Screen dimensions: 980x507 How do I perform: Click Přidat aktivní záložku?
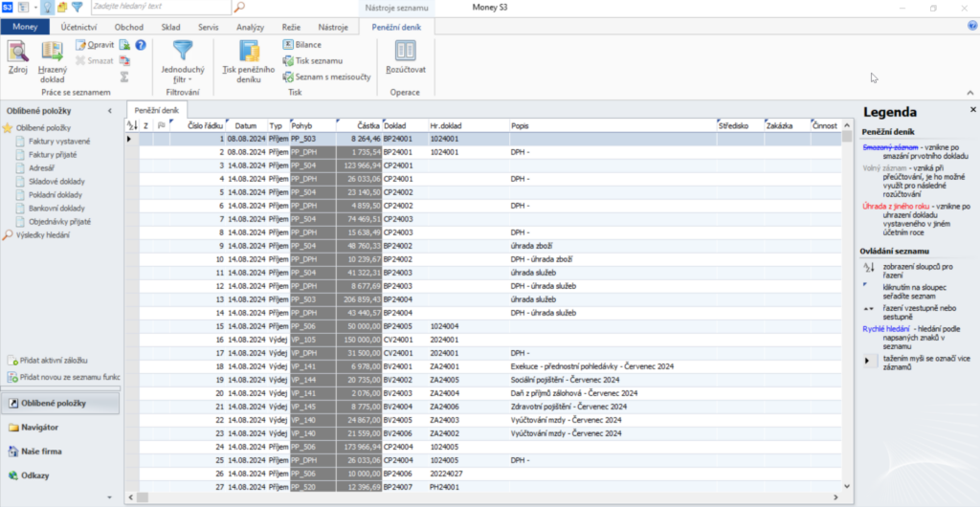click(x=54, y=360)
